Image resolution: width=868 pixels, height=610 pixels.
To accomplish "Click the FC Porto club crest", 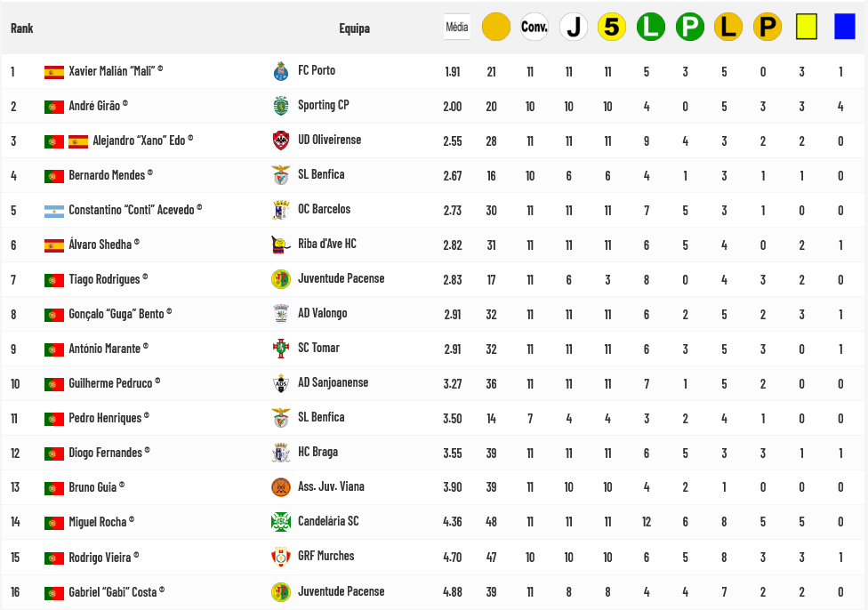I will [281, 71].
